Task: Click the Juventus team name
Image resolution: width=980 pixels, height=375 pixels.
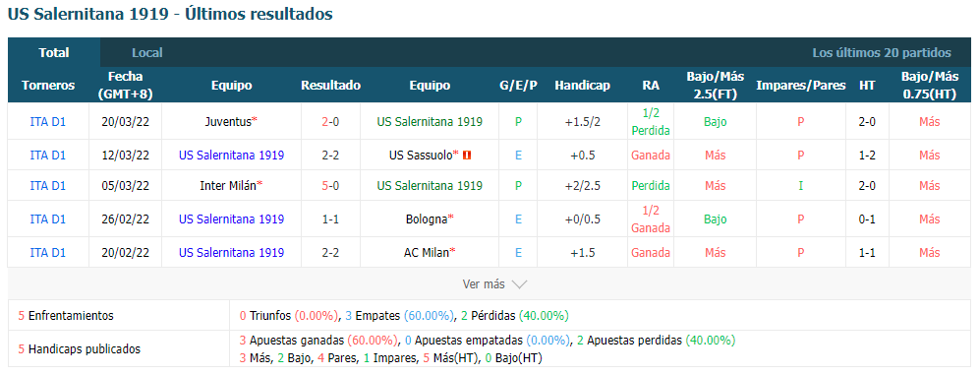Action: 227,122
